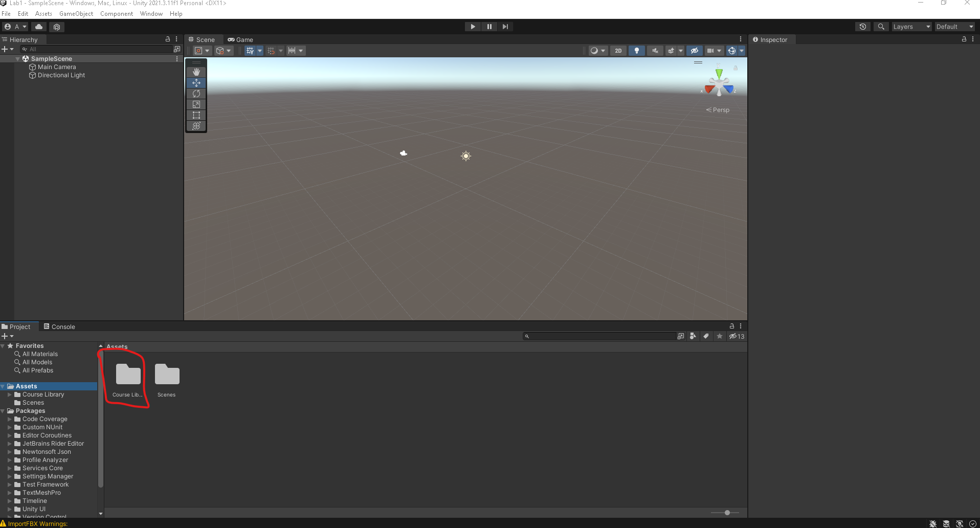Toggle 2D view mode
This screenshot has width=980, height=528.
click(618, 51)
